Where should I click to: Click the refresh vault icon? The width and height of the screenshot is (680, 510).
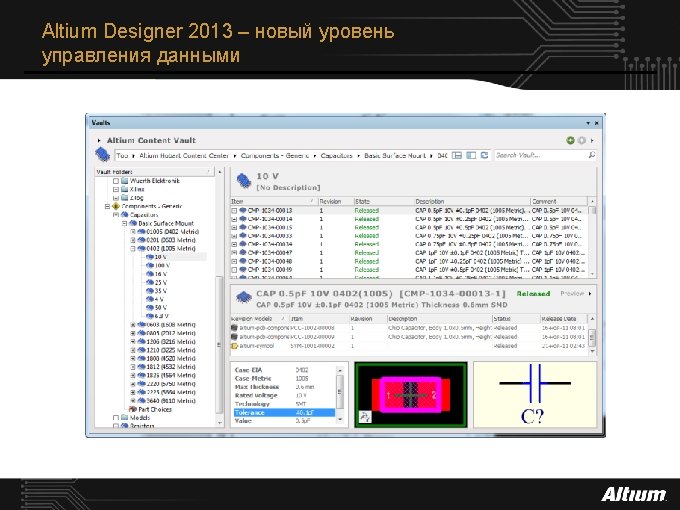point(484,155)
